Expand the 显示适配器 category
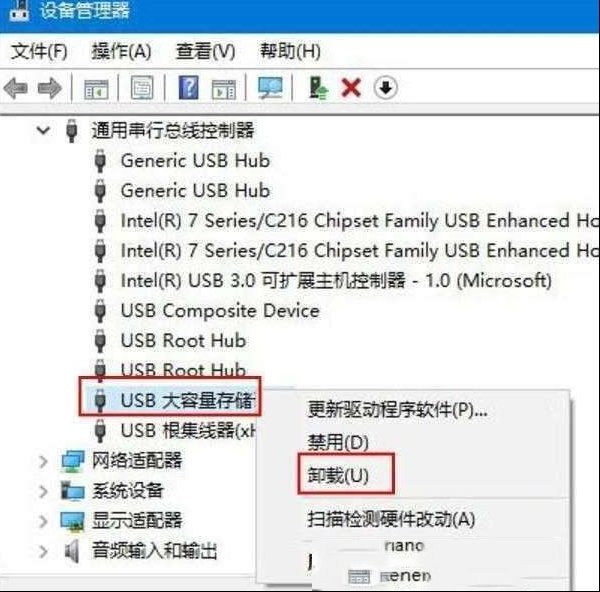 [43, 521]
